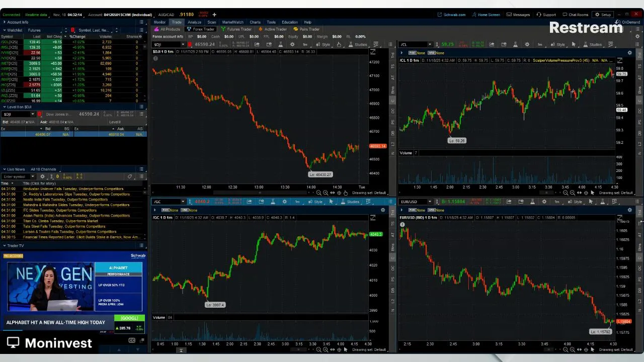Screen dimensions: 644x362
Task: Zoom out on $DJI chart
Action: coord(318,193)
